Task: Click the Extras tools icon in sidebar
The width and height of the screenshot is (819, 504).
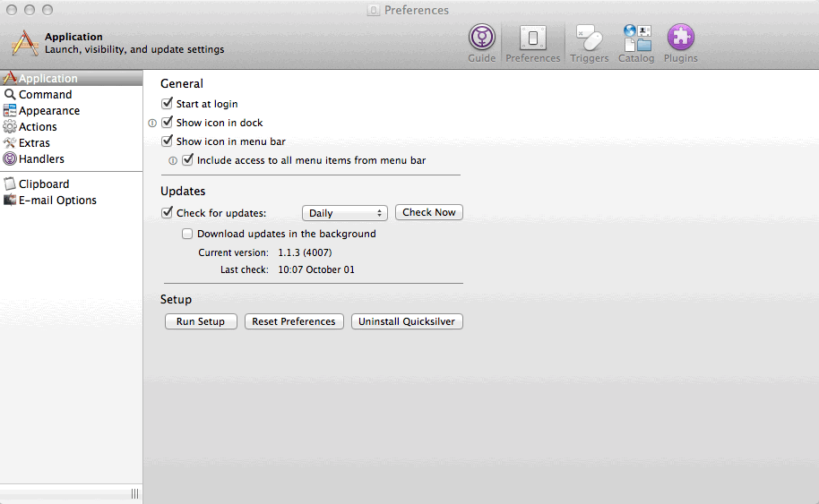Action: (9, 143)
